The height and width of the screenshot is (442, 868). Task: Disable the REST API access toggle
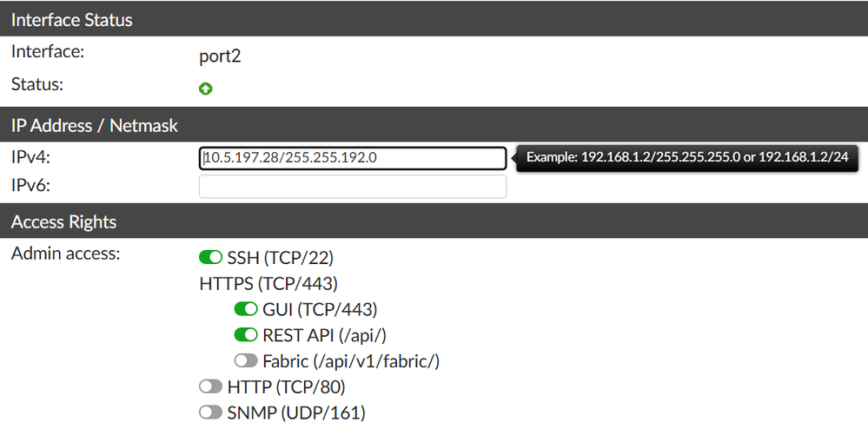point(246,335)
